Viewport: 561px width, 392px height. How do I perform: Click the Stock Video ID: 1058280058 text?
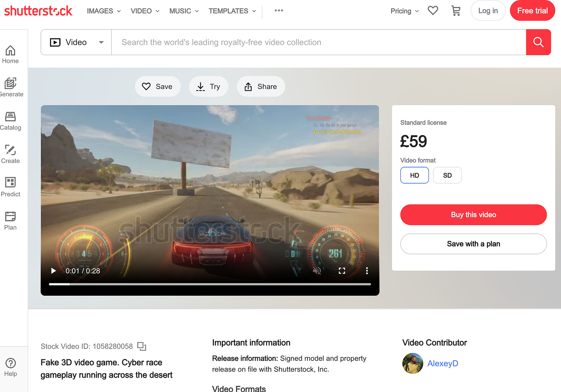87,347
